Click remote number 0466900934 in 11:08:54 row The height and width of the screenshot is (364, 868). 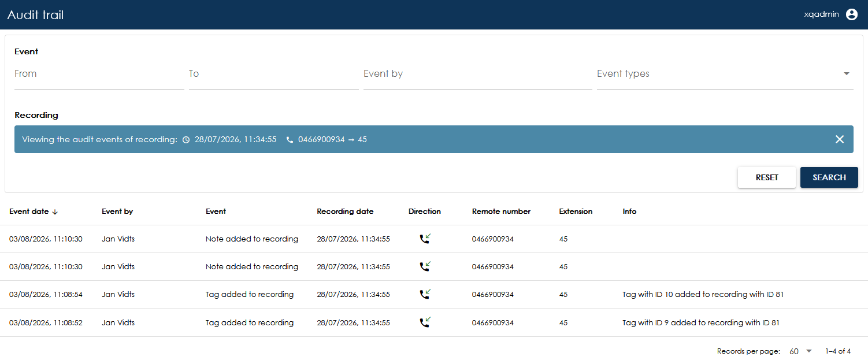point(493,295)
